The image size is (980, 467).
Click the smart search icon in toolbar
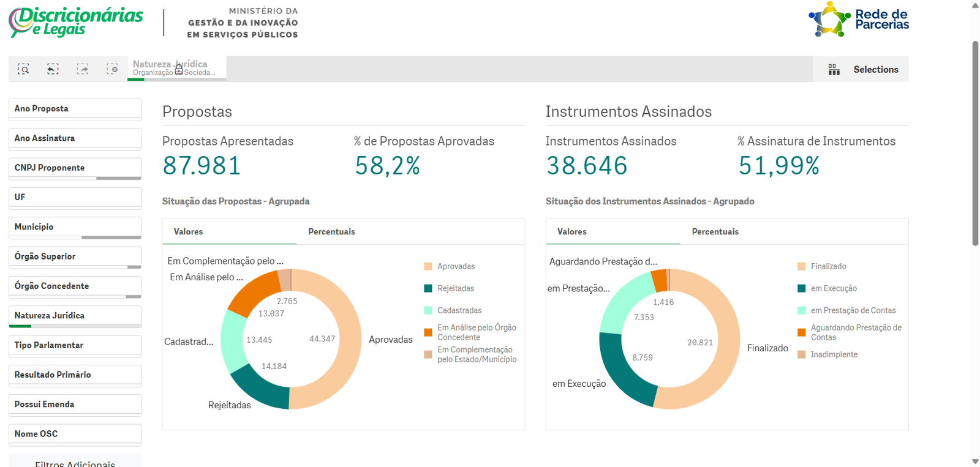pos(23,69)
